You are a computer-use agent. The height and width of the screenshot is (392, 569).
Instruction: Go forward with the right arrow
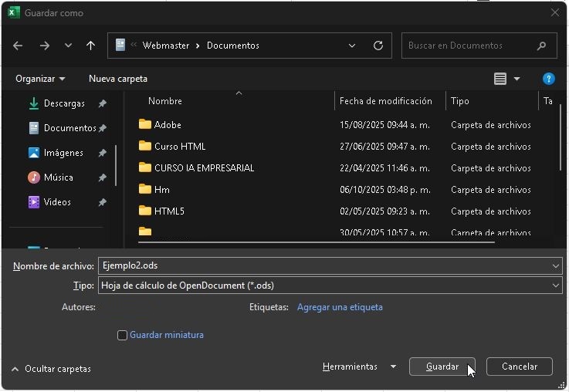pos(45,46)
